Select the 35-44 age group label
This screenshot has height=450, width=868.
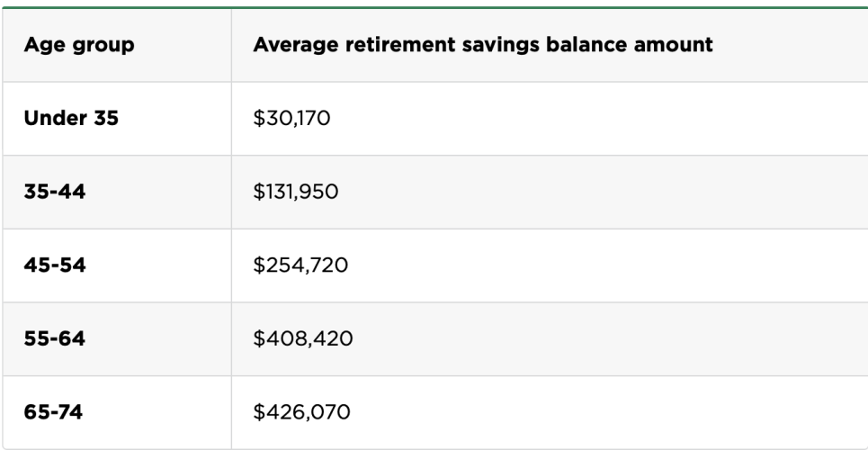[x=54, y=192]
